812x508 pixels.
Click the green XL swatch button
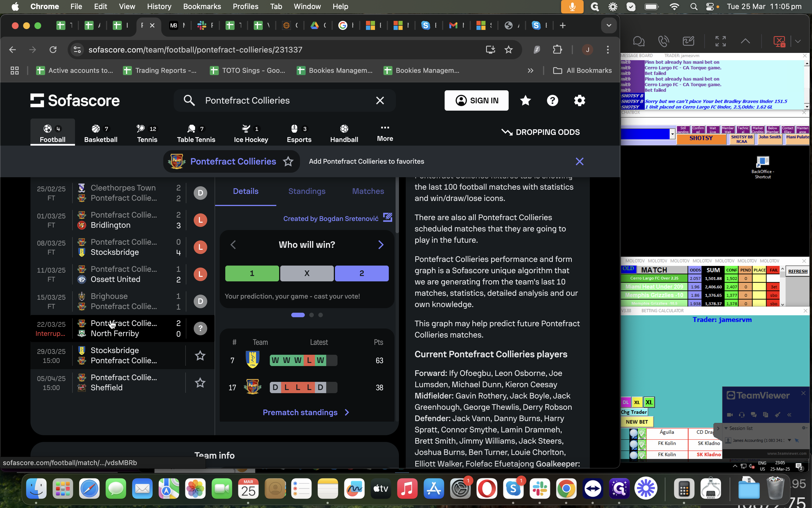tap(649, 402)
